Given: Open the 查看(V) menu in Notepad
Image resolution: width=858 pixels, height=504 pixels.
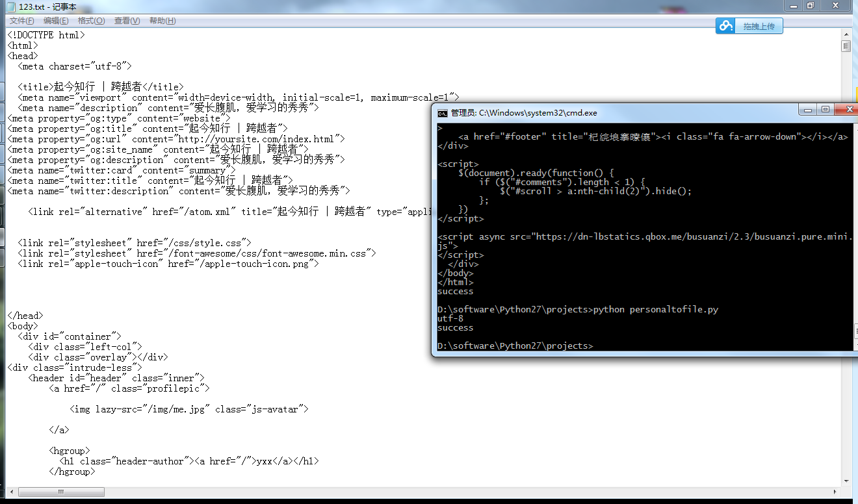Looking at the screenshot, I should pos(127,21).
